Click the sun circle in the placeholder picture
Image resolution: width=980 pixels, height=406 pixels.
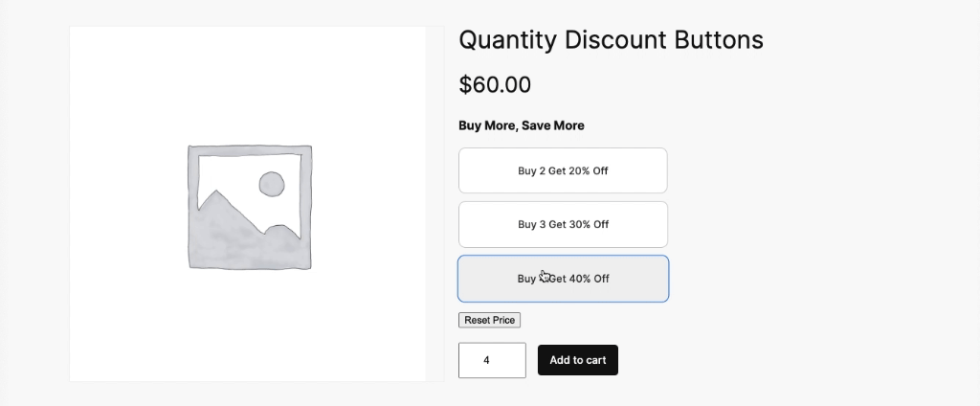tap(272, 184)
